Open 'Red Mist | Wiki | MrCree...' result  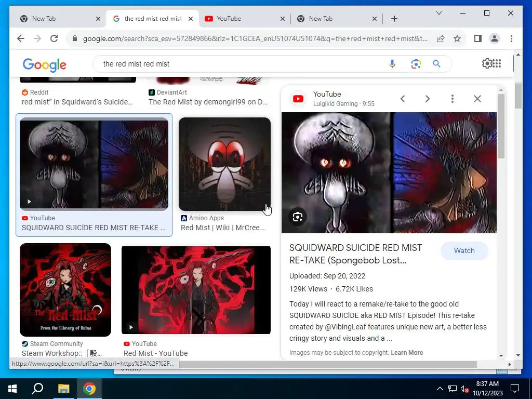(222, 228)
